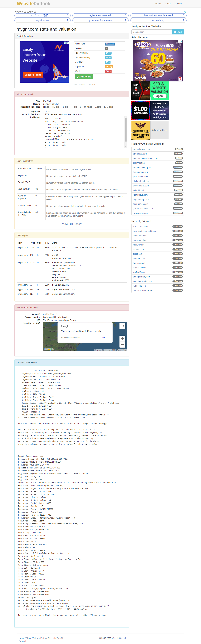Open zonakimochi.net in recently viewed
Image resolution: width=201 pixels, height=644 pixels.
140,226
